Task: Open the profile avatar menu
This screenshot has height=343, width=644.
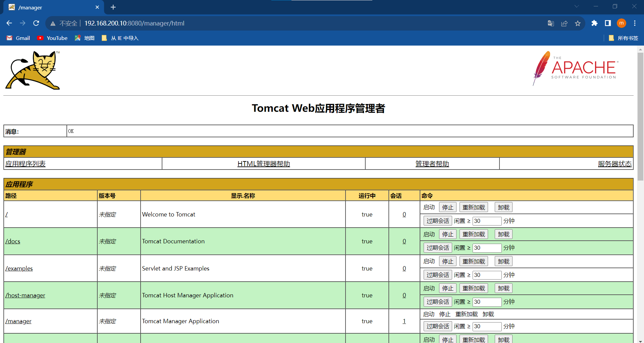Action: (x=622, y=23)
